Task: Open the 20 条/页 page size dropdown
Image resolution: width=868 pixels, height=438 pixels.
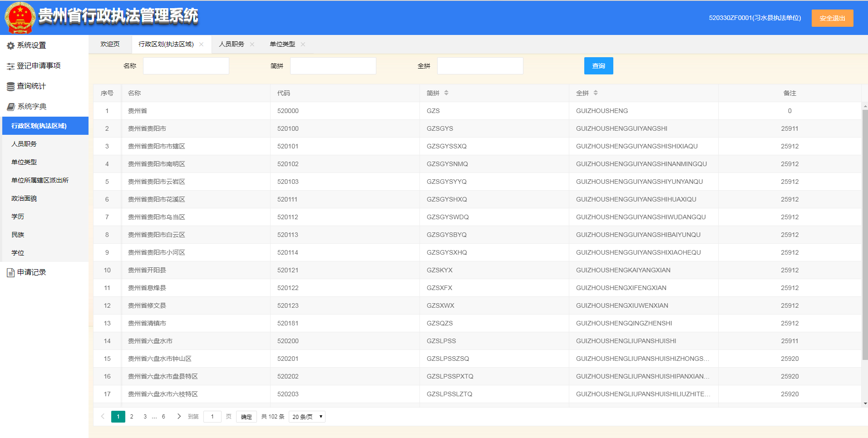Action: pos(307,417)
